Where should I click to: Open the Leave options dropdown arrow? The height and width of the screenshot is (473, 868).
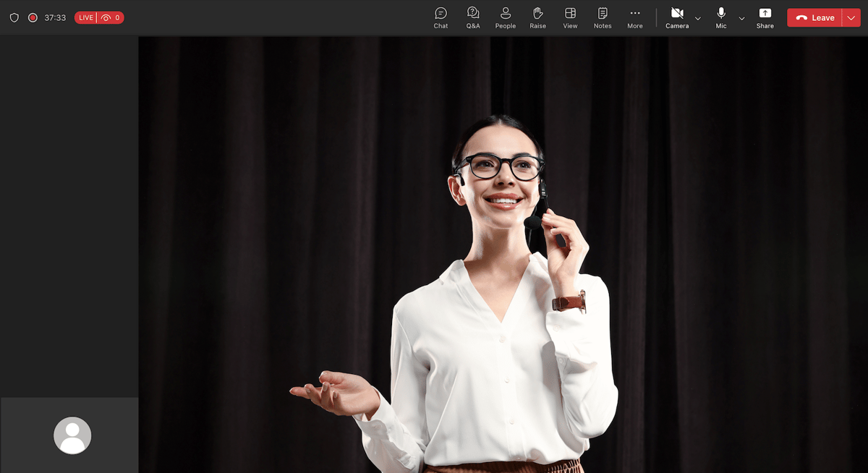click(851, 18)
